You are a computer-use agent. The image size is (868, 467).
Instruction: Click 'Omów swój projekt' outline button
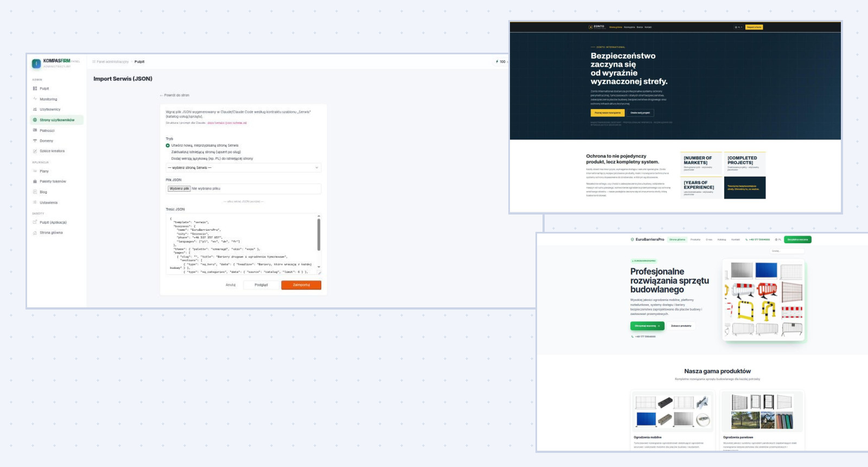[640, 113]
